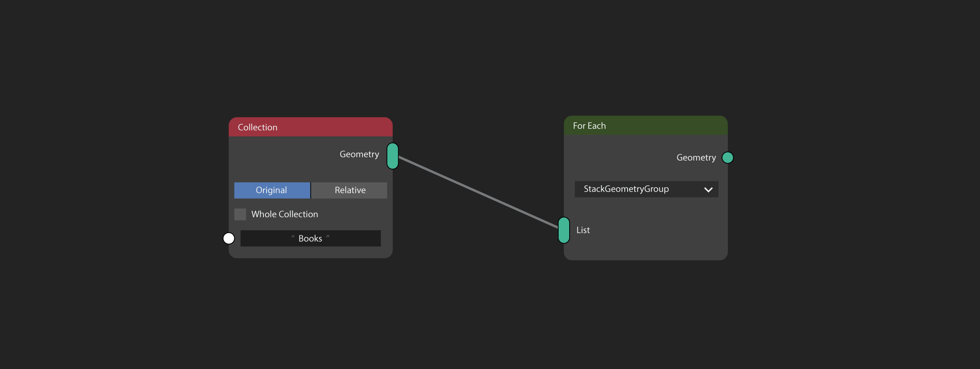This screenshot has height=369, width=980.
Task: Open the StackGeometryGroup dropdown
Action: [646, 189]
